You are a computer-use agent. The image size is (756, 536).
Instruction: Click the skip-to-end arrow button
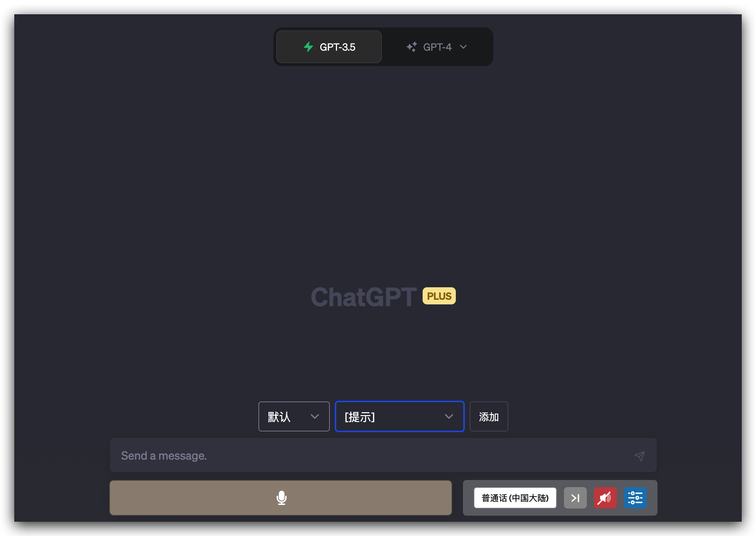pos(575,498)
